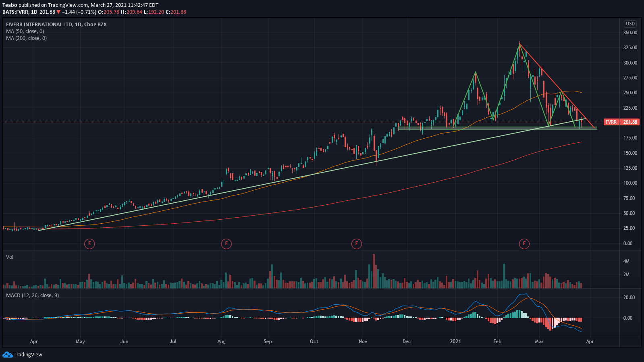
Task: Click the Teabo author name
Action: click(10, 5)
